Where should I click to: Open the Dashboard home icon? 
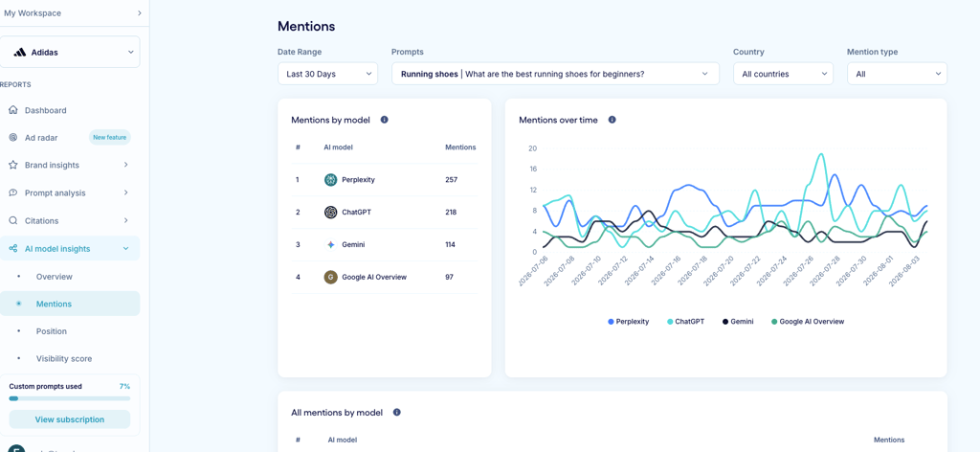13,111
